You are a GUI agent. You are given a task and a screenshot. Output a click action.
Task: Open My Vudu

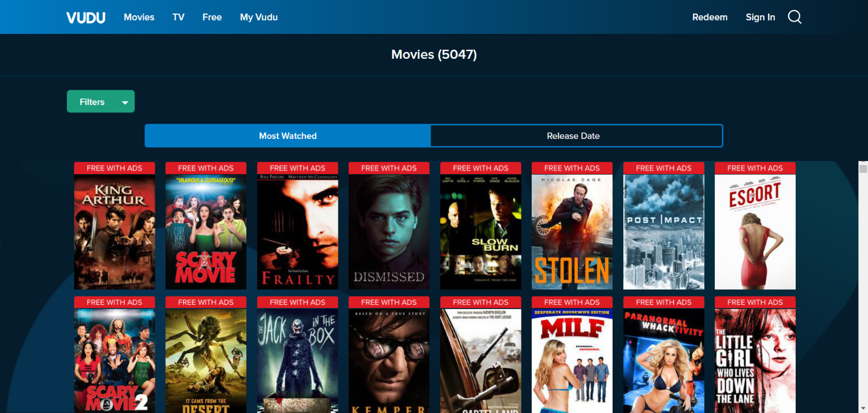[259, 17]
